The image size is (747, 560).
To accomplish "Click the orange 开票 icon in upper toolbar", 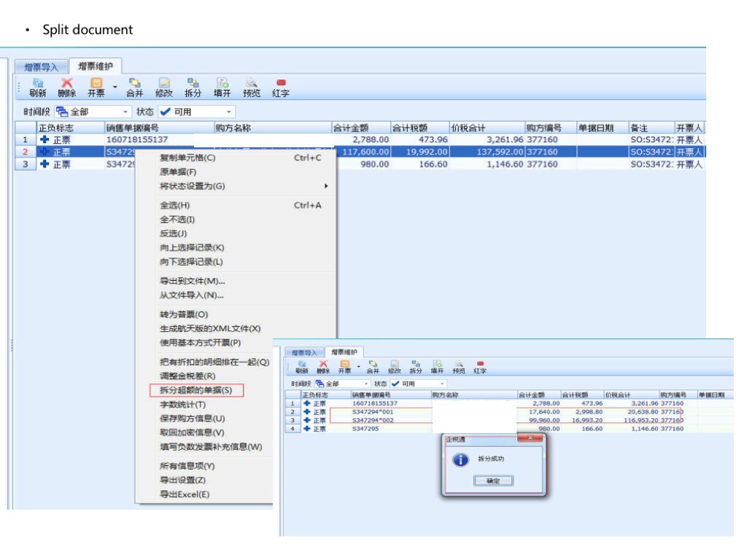I will tap(96, 87).
